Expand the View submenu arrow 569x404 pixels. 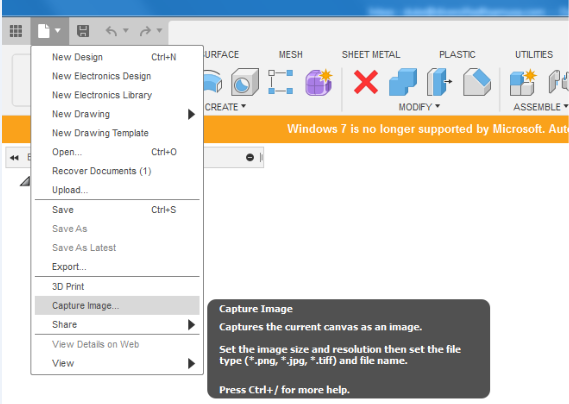coord(191,363)
